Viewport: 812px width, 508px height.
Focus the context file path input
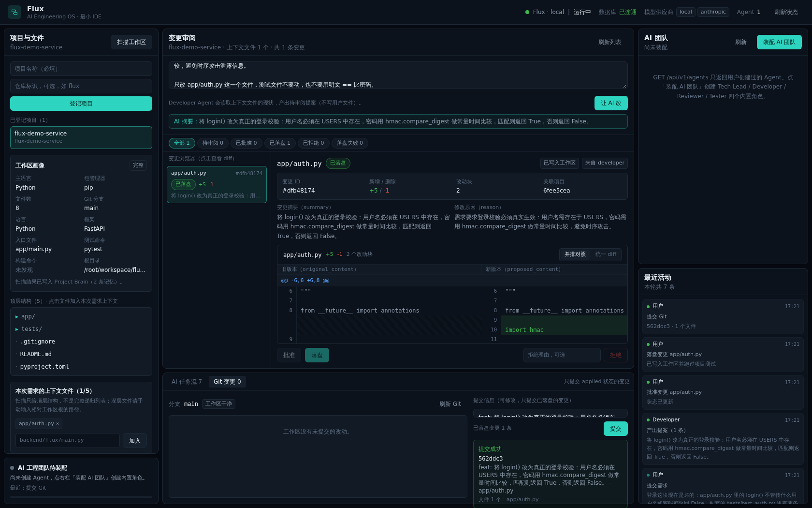(x=68, y=440)
